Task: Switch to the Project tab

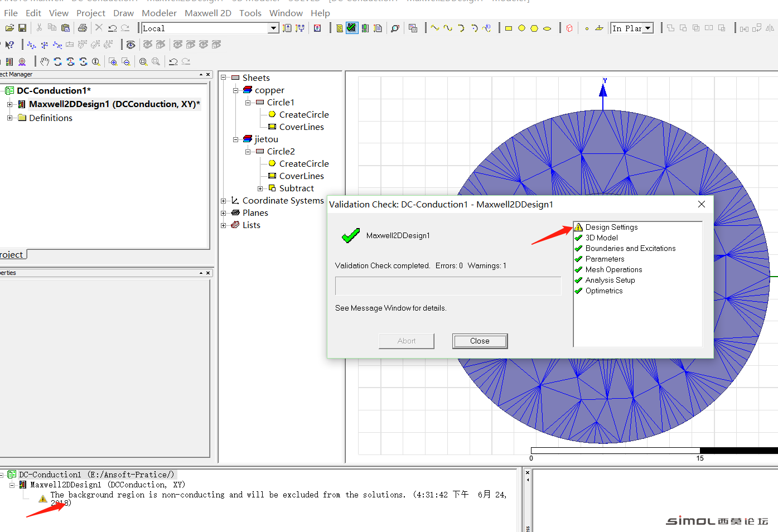Action: pyautogui.click(x=12, y=254)
